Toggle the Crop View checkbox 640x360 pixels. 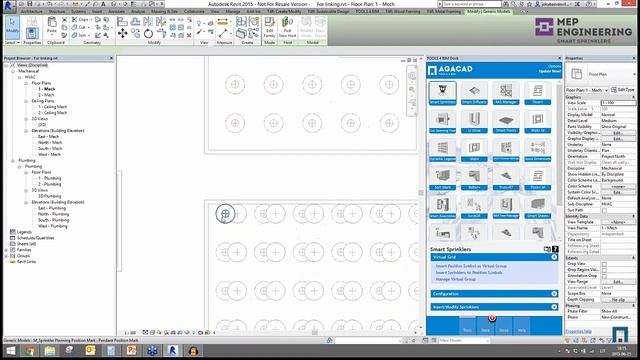click(x=604, y=264)
